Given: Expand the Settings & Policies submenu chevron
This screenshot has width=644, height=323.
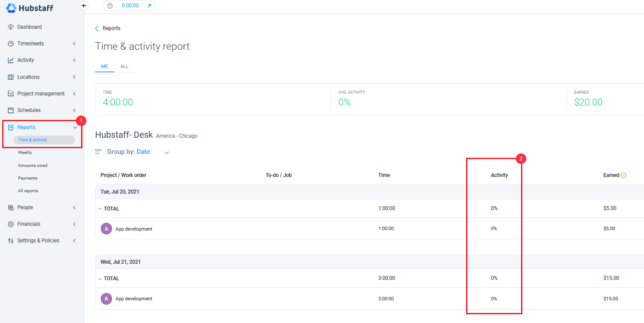Looking at the screenshot, I should (75, 241).
